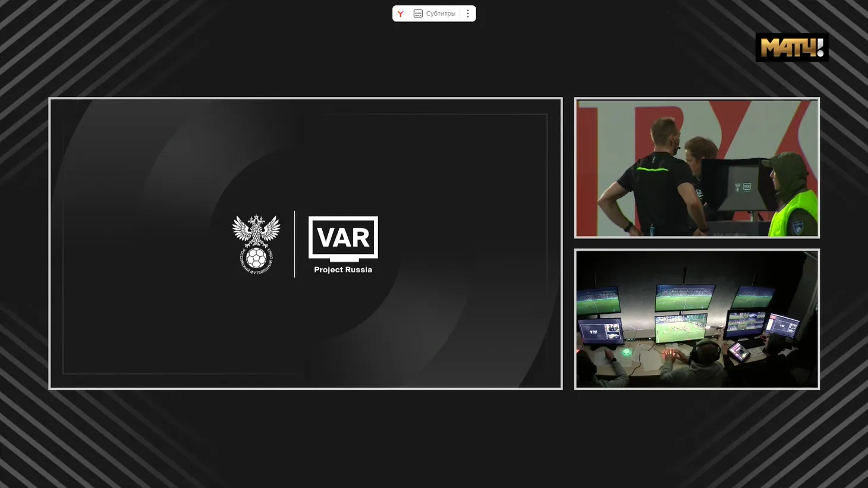Screen dimensions: 868x488
Task: Click the VAR monitor logo
Action: tap(343, 239)
